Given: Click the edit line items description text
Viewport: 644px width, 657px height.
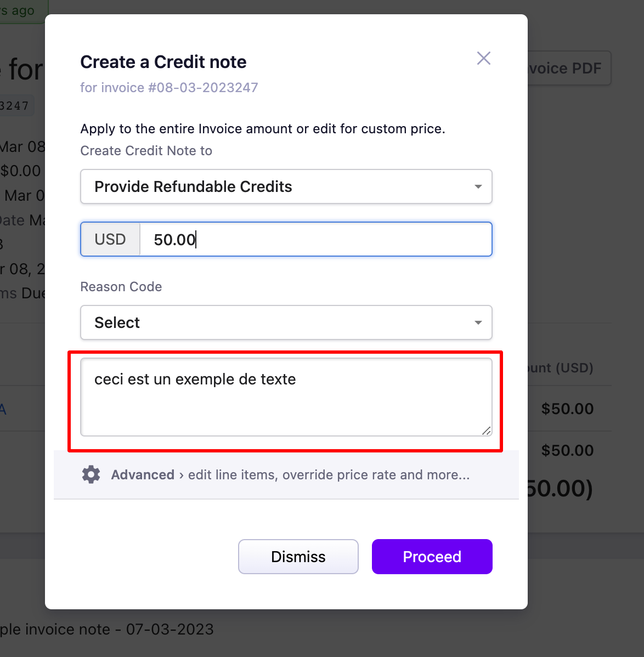Looking at the screenshot, I should click(x=329, y=475).
